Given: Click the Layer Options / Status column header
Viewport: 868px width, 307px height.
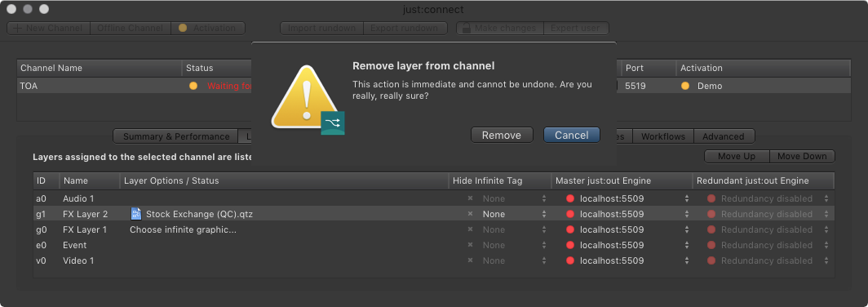Looking at the screenshot, I should (x=284, y=180).
